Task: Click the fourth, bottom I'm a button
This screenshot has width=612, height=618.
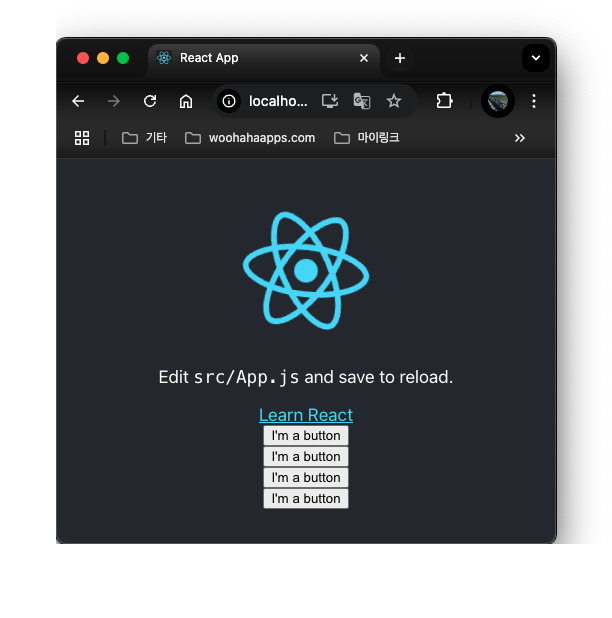Action: (x=306, y=499)
